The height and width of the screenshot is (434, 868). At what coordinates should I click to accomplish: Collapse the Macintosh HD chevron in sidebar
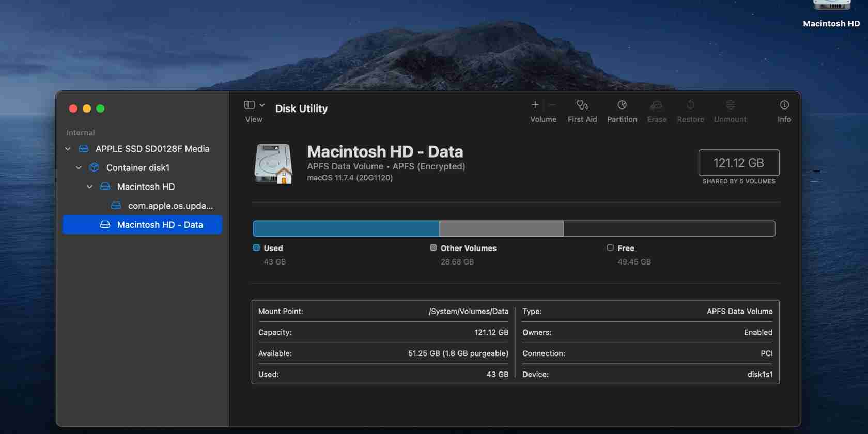tap(89, 187)
